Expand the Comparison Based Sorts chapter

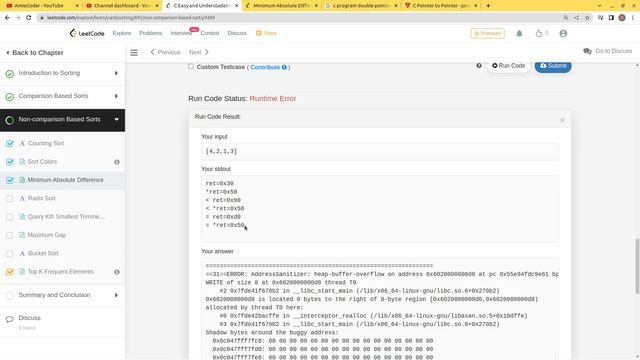point(62,96)
